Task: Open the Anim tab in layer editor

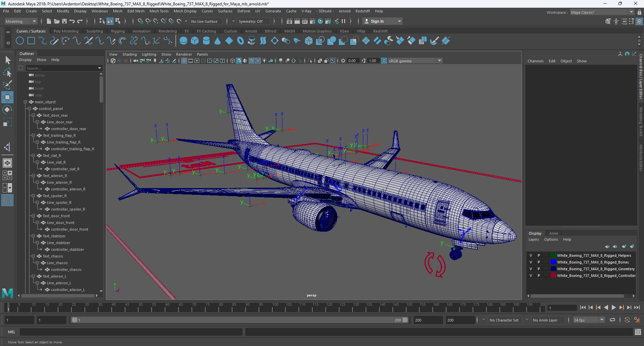Action: (554, 233)
